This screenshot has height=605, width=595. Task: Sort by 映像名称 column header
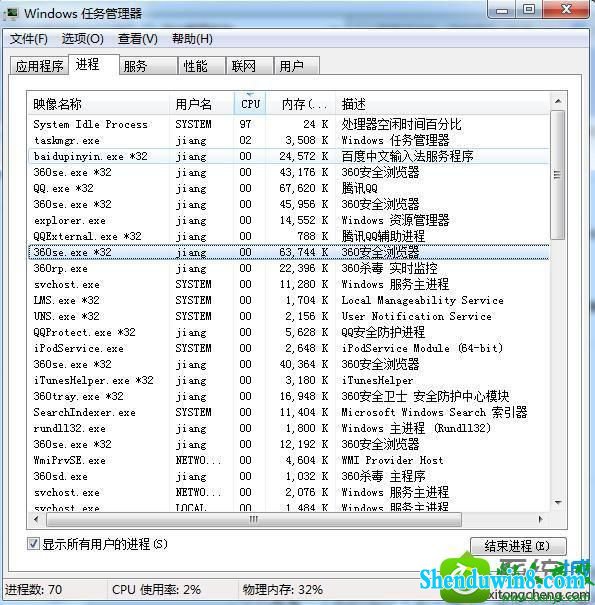[98, 104]
